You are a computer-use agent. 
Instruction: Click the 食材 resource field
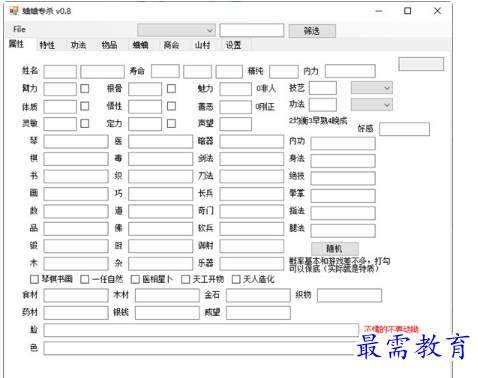(76, 295)
